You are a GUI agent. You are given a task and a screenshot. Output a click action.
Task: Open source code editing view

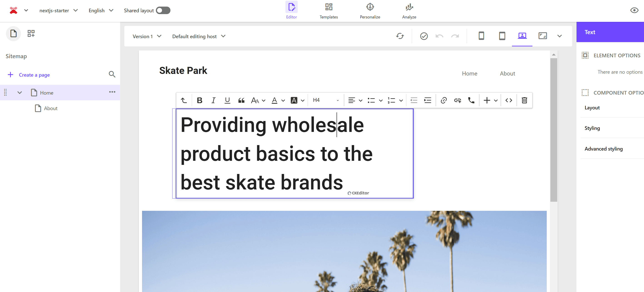tap(509, 100)
